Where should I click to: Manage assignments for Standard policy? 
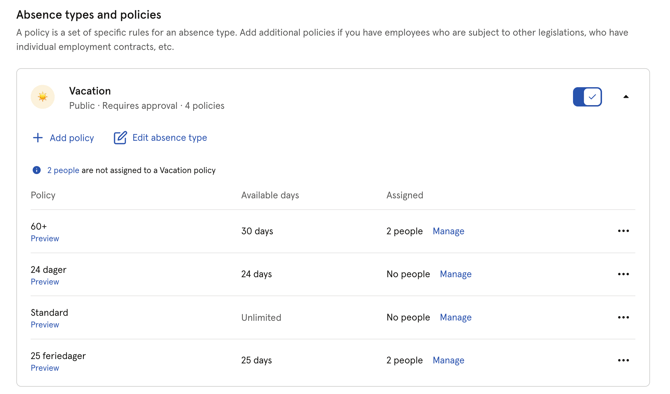455,318
